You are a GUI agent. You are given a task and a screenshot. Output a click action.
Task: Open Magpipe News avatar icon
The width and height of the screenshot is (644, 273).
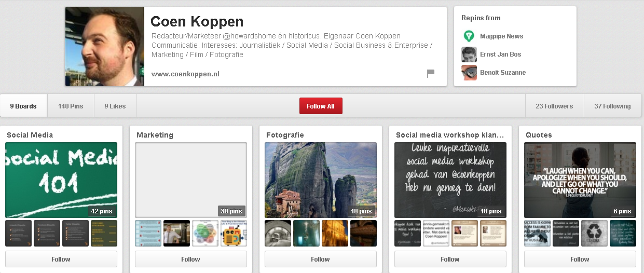click(469, 36)
